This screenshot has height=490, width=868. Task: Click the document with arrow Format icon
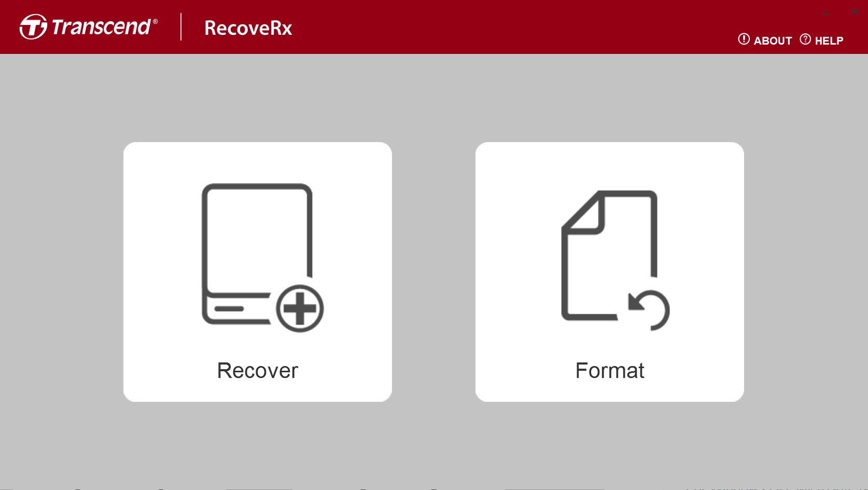[x=615, y=260]
